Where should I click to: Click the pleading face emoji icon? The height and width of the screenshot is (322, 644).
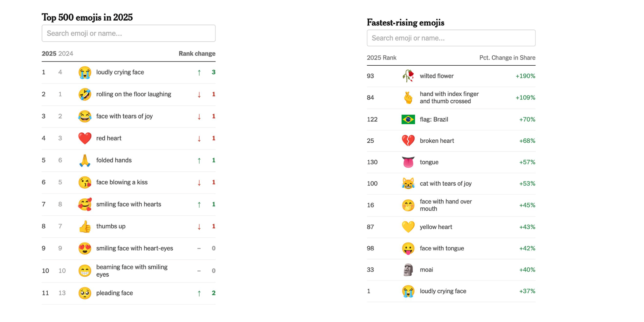(x=85, y=293)
